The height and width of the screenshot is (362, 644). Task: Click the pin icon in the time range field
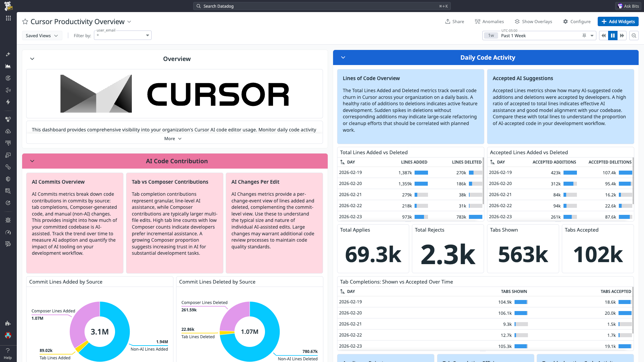(x=584, y=35)
